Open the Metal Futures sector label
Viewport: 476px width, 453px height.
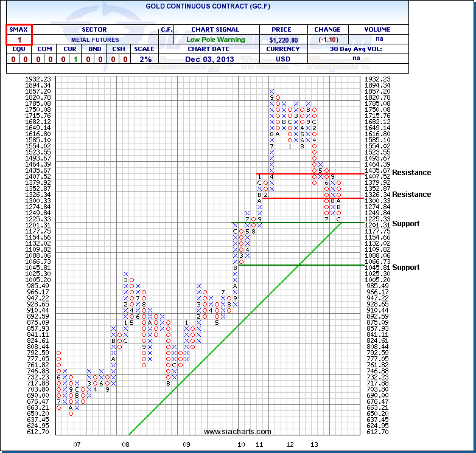pyautogui.click(x=94, y=40)
